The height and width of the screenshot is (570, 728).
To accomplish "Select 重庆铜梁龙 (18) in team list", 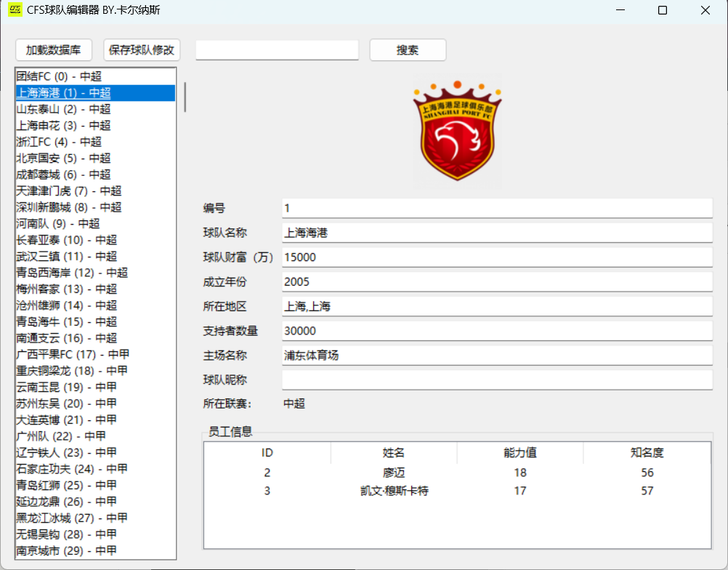I will [x=96, y=372].
